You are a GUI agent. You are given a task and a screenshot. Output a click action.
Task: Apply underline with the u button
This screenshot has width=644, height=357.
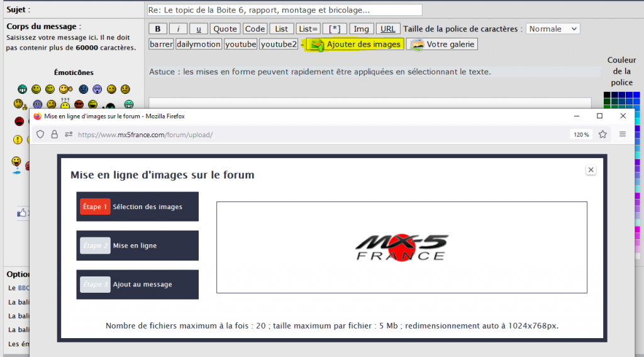click(x=199, y=29)
